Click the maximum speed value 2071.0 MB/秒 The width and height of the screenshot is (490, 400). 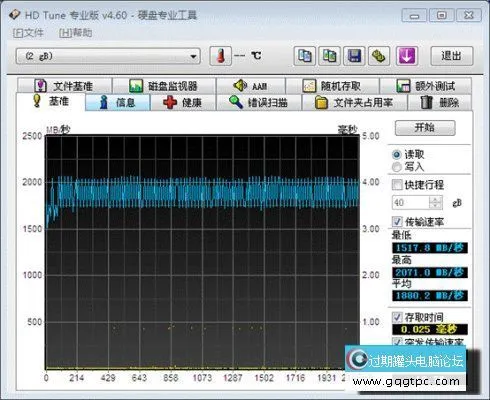(430, 272)
